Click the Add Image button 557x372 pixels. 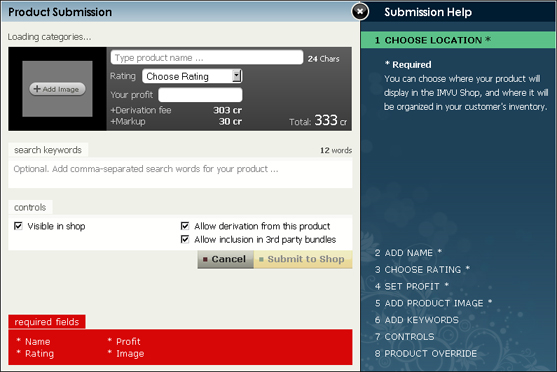coord(57,89)
